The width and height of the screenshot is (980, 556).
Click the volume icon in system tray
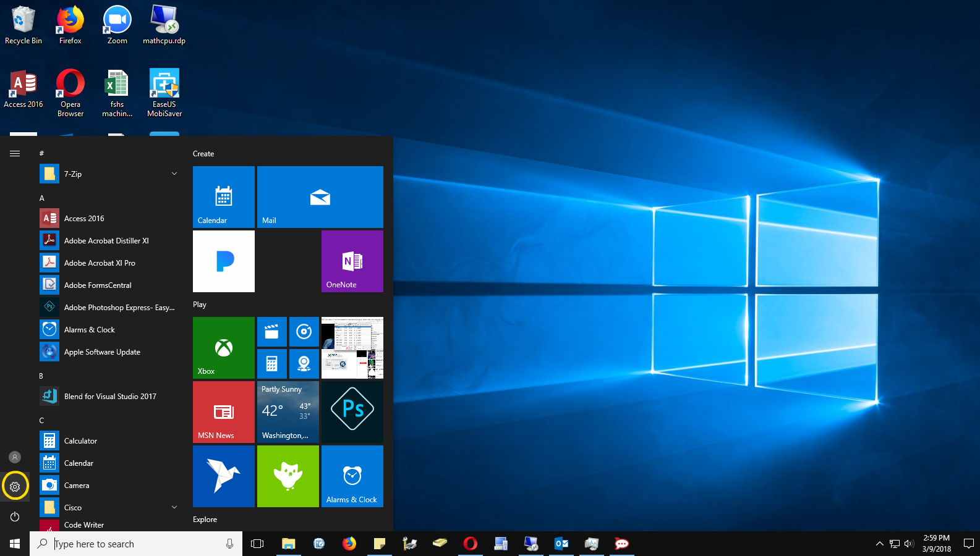point(909,544)
